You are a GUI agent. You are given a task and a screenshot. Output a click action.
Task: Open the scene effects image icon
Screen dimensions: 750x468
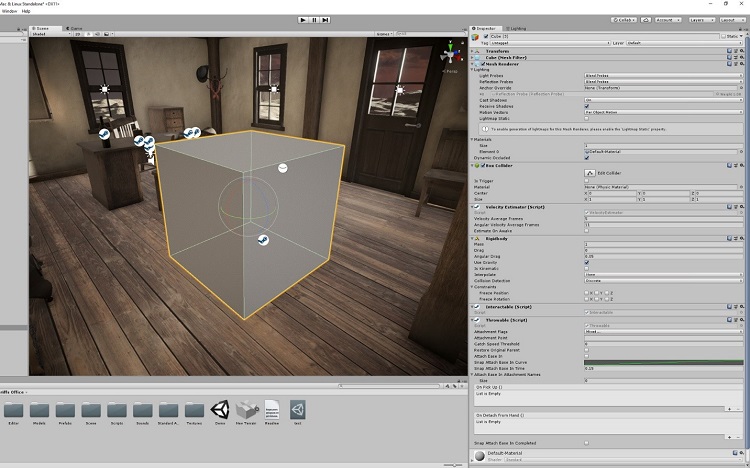[107, 34]
